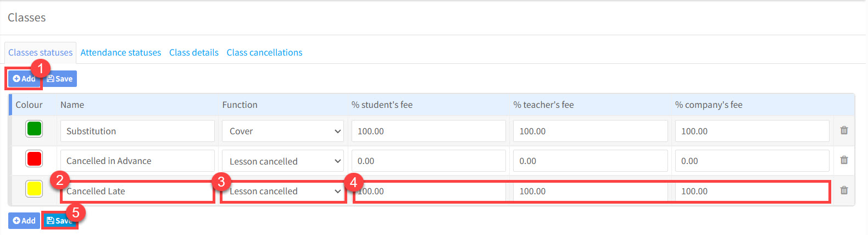Open the Class details tab

click(194, 52)
